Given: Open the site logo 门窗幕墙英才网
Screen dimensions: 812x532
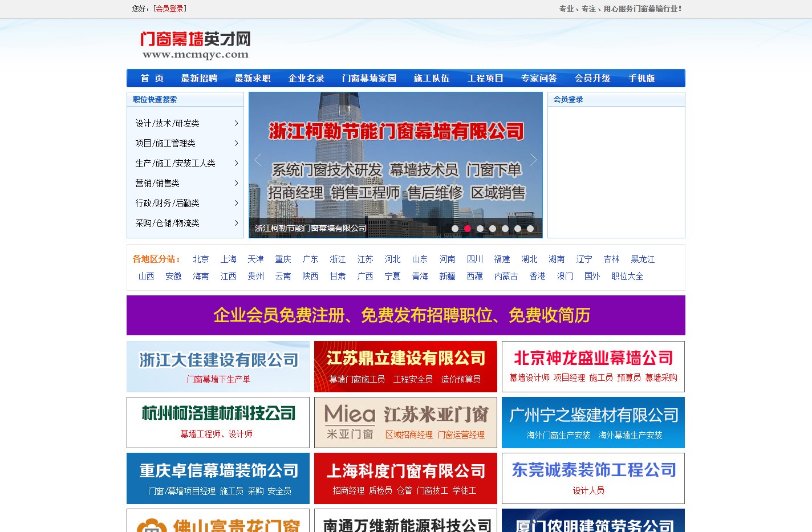Looking at the screenshot, I should pos(195,45).
